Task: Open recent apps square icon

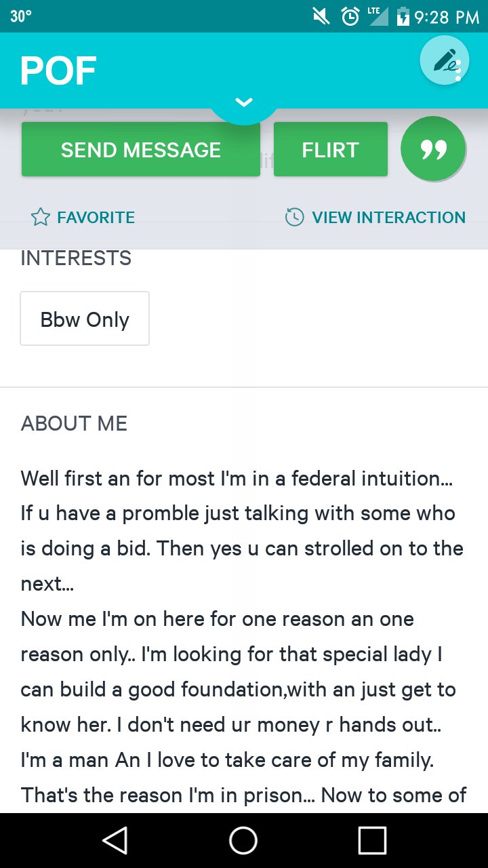Action: point(372,841)
